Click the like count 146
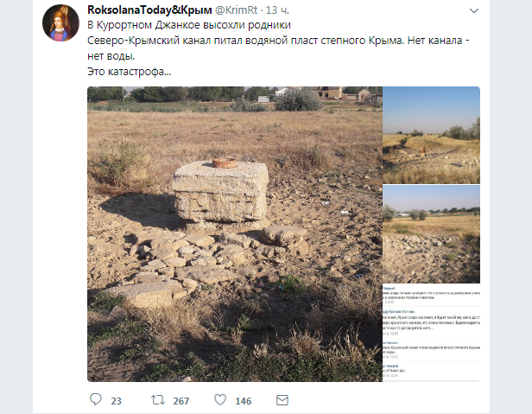 pyautogui.click(x=244, y=401)
